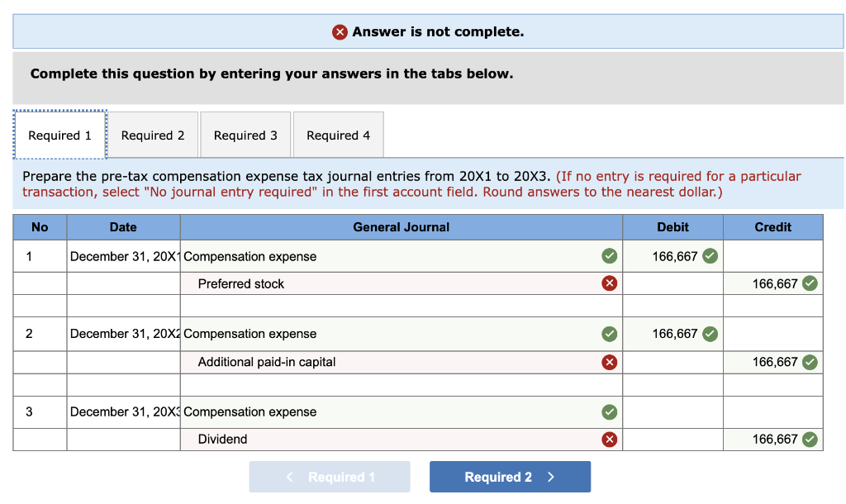Click the red X beside Additional paid-in capital
The width and height of the screenshot is (846, 504).
[x=609, y=362]
